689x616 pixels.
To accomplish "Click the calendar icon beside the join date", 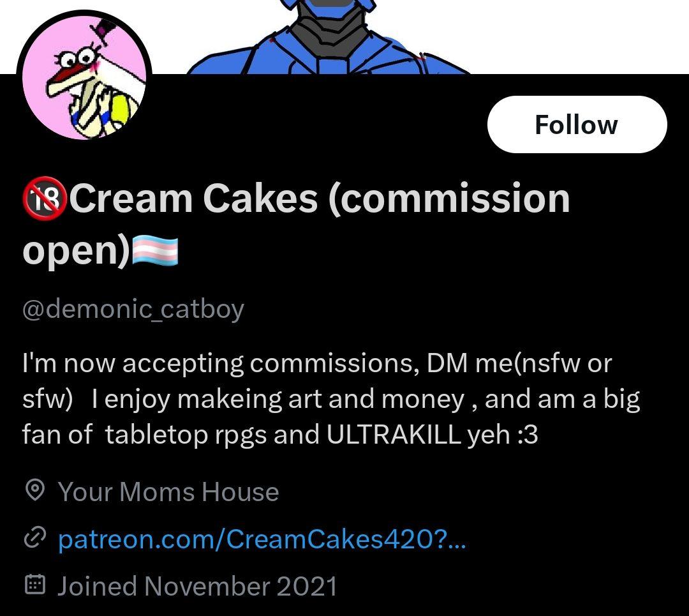I will 34,585.
